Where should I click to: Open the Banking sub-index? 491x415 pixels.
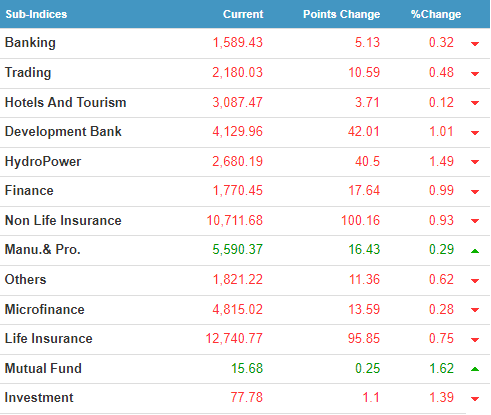tap(30, 43)
